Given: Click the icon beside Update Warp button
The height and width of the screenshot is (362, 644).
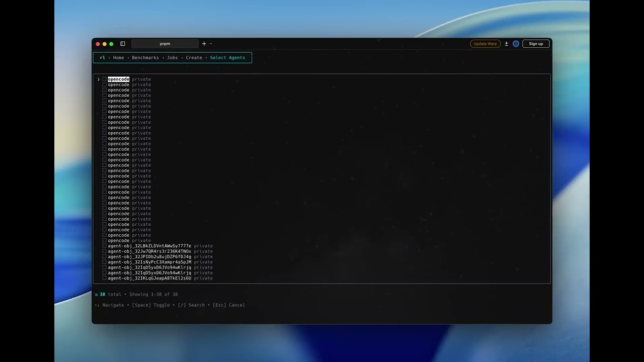Looking at the screenshot, I should tap(506, 44).
